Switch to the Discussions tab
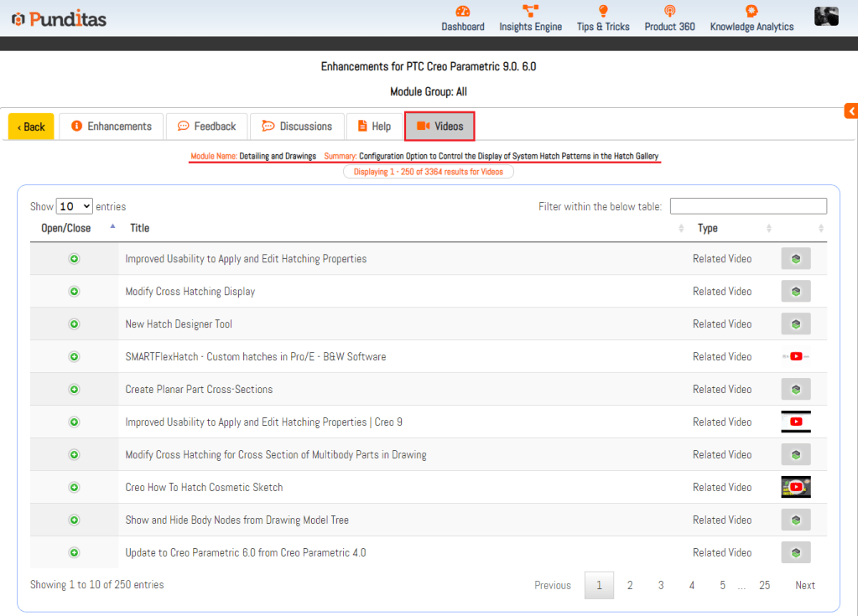 point(298,127)
